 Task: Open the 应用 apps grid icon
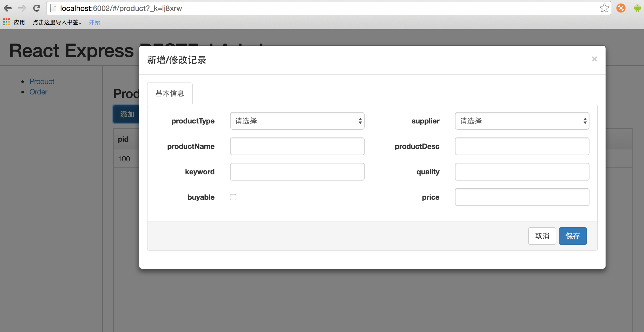coord(6,22)
